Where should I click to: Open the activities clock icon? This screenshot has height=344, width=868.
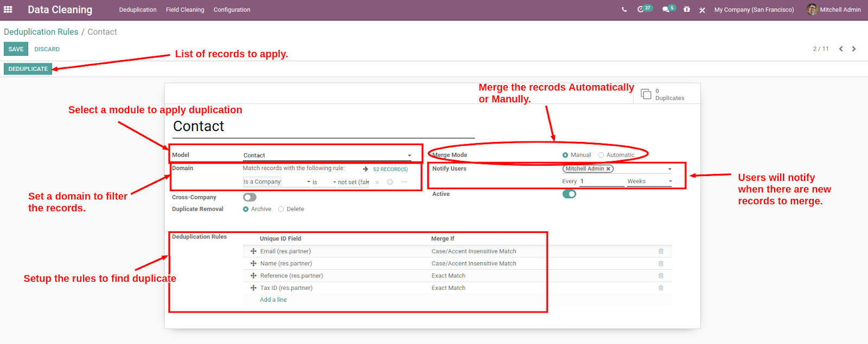[641, 9]
